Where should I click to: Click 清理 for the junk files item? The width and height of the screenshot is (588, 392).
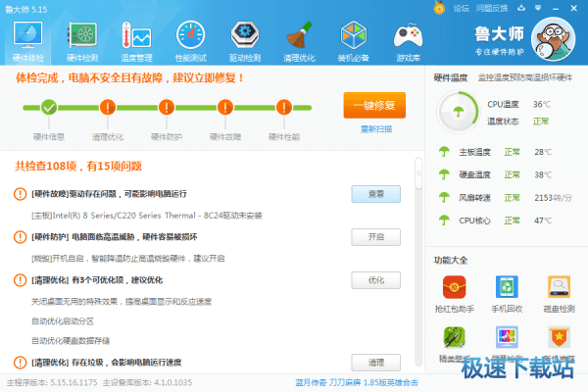[375, 363]
